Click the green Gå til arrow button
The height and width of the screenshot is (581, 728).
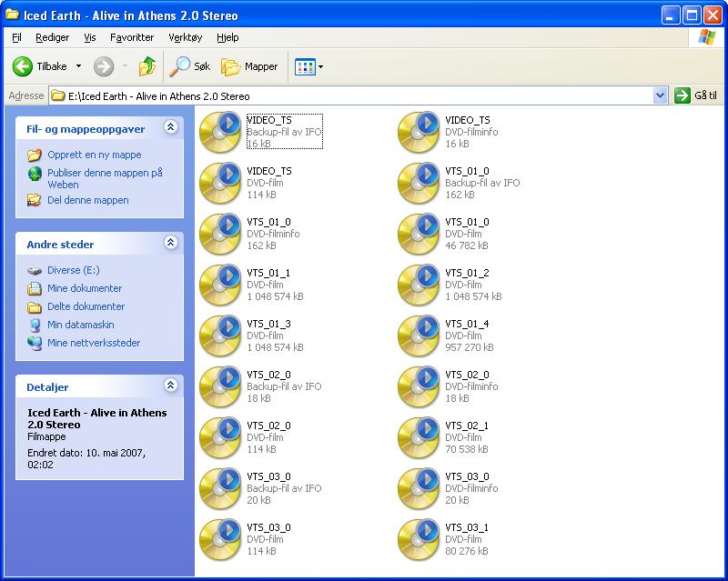coord(682,95)
